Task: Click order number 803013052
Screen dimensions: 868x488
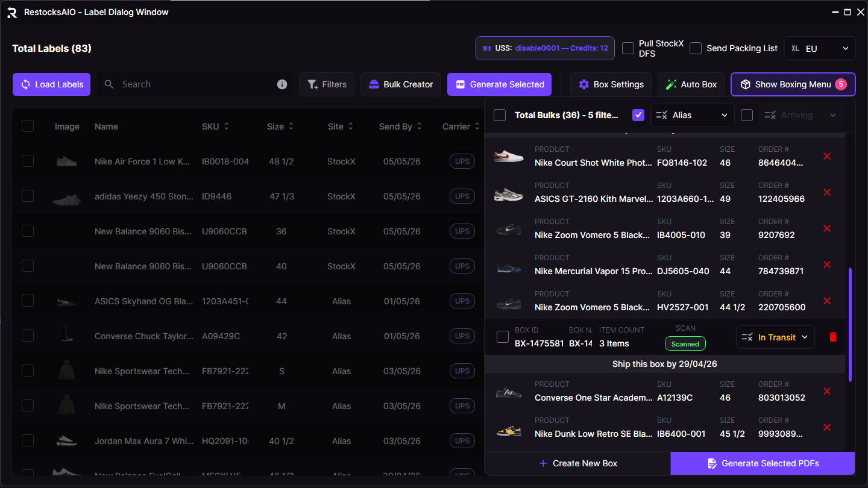Action: click(781, 398)
